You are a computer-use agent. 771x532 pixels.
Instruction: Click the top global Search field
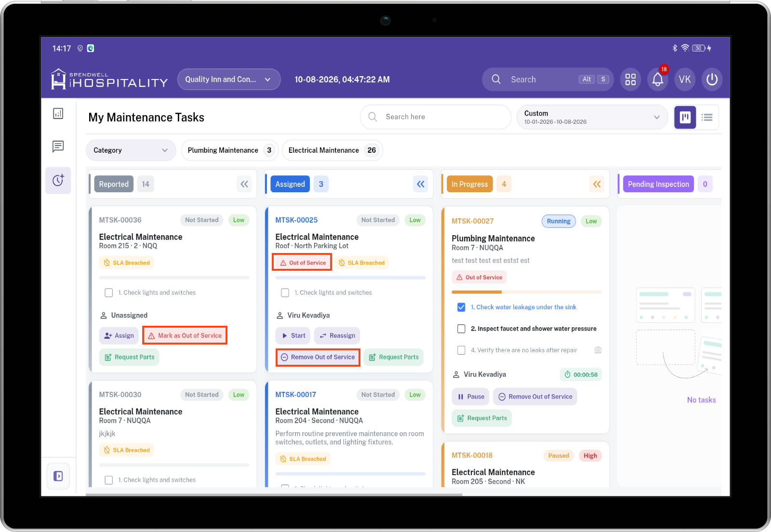tap(548, 80)
